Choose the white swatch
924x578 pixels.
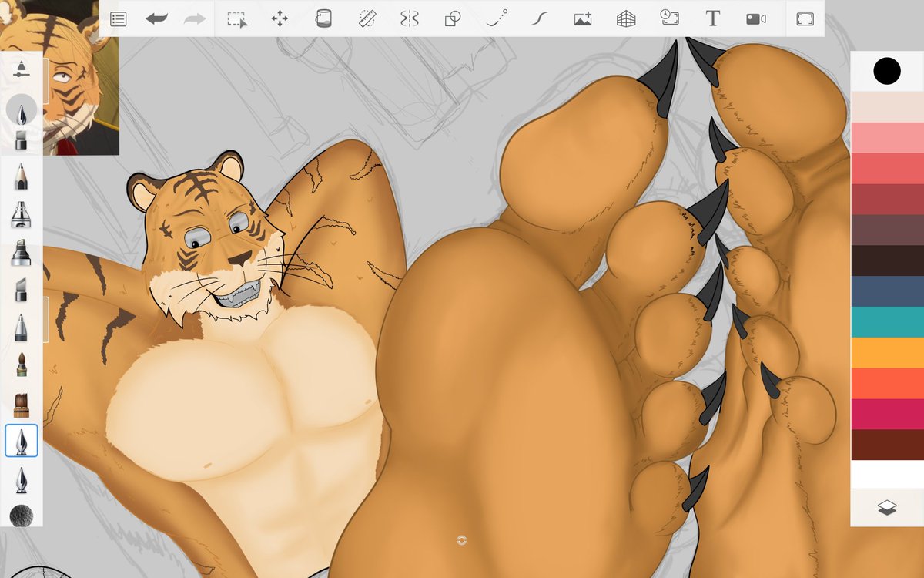pos(887,474)
